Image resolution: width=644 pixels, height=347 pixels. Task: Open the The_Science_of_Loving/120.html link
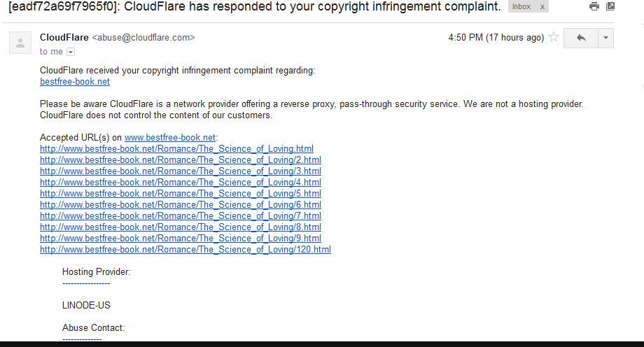coord(185,250)
